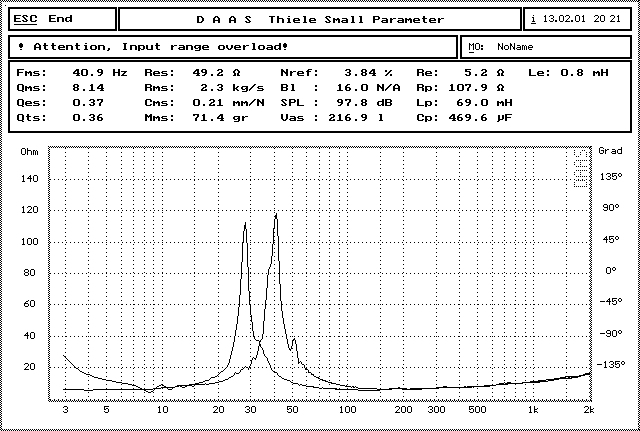The image size is (640, 431).
Task: Click the Ohm axis label
Action: coord(29,151)
